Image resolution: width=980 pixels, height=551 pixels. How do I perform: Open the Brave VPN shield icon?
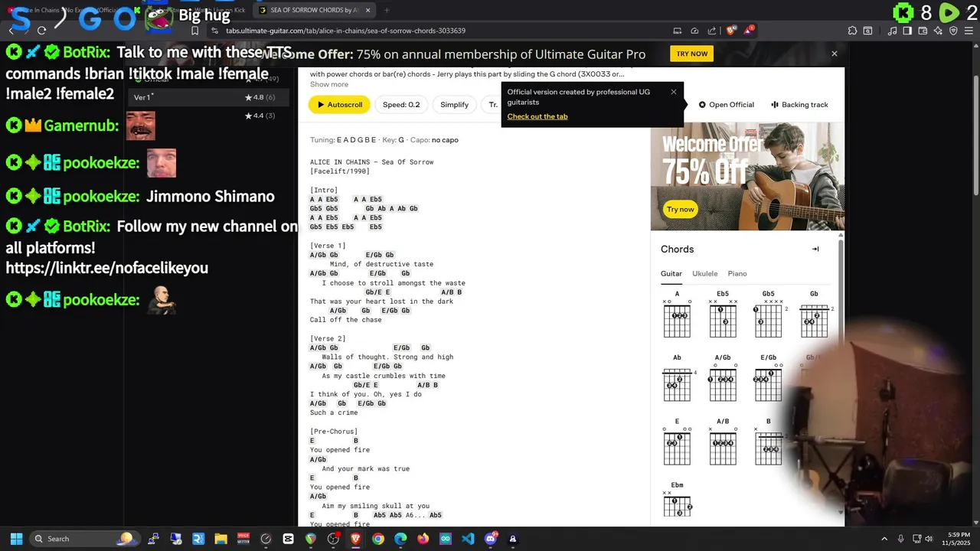(x=953, y=31)
